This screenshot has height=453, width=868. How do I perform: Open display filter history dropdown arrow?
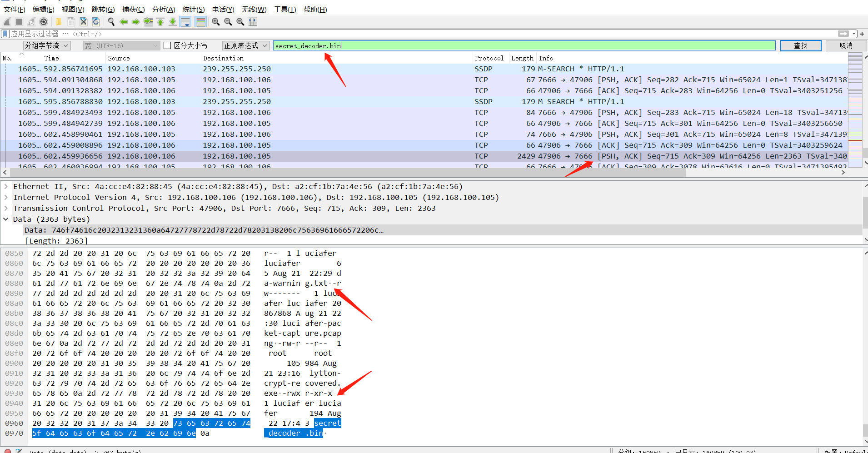(x=854, y=34)
